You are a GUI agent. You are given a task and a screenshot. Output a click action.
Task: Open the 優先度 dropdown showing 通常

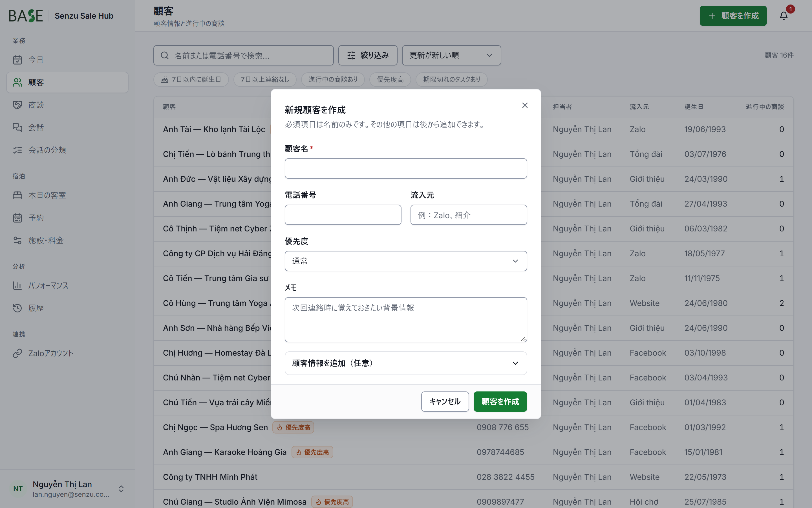pos(406,261)
